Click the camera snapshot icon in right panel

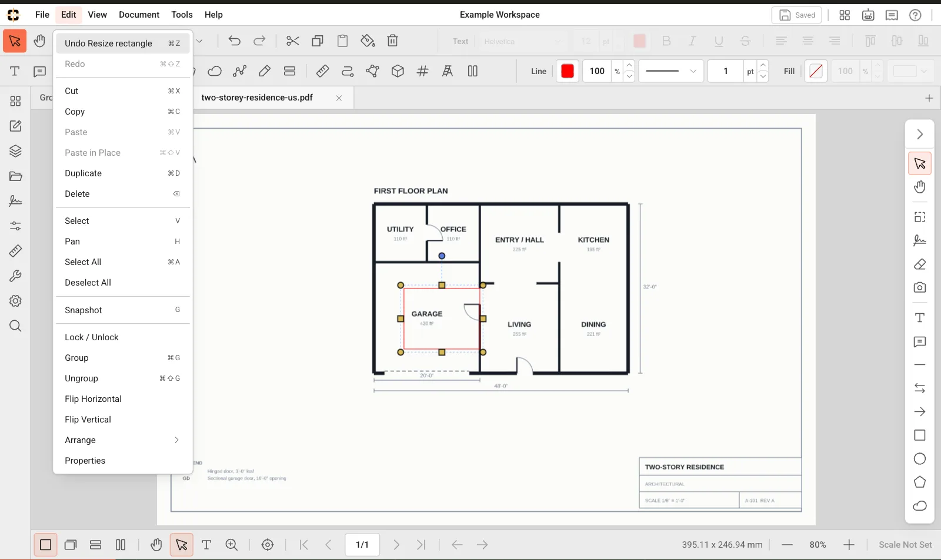point(920,288)
